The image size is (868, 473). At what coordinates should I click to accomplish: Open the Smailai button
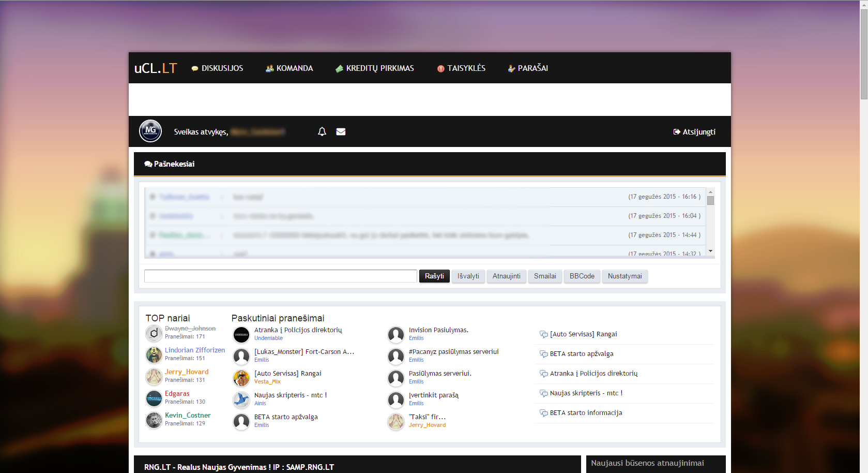(545, 276)
